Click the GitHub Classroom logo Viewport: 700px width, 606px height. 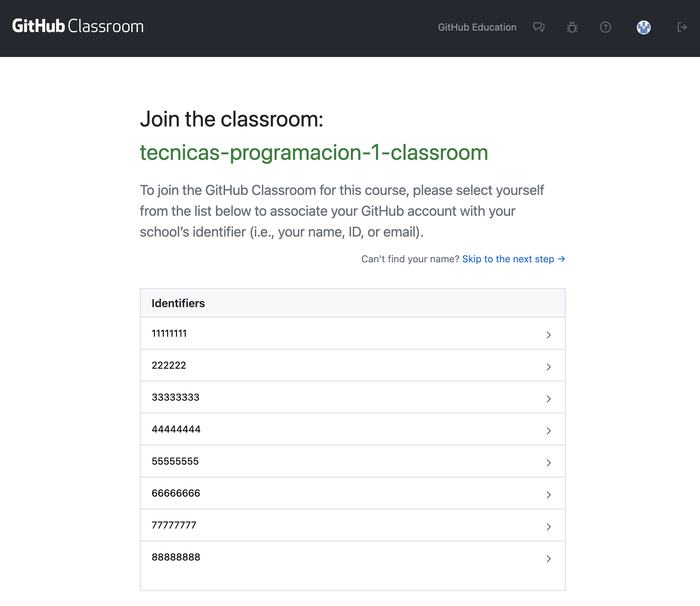click(x=78, y=26)
